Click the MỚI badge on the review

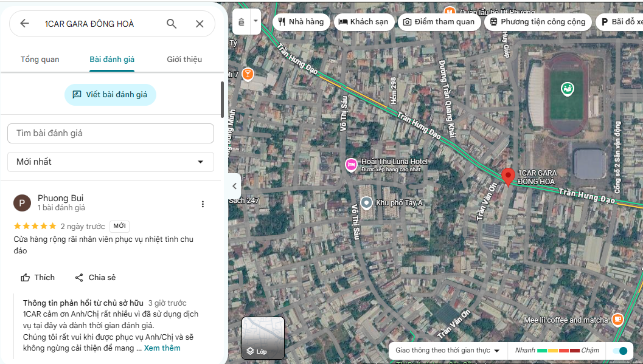pos(119,226)
